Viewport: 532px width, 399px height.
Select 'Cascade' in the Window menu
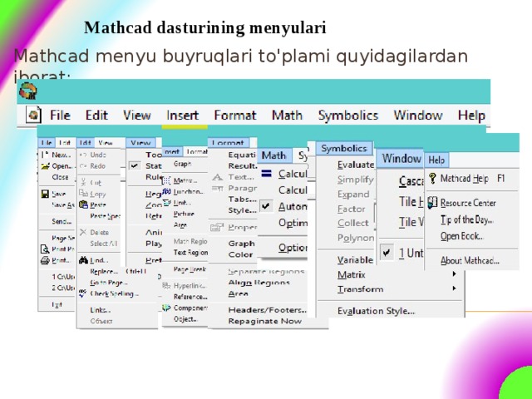pyautogui.click(x=411, y=181)
